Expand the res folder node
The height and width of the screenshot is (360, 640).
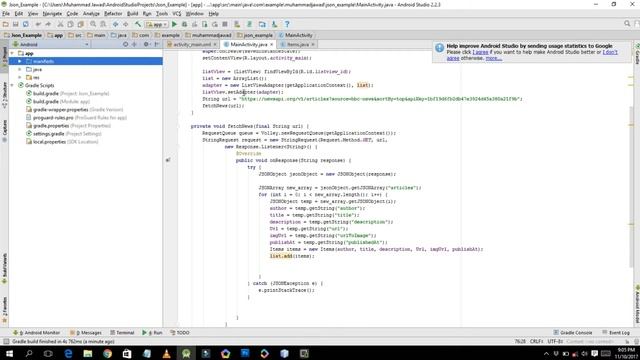point(20,77)
